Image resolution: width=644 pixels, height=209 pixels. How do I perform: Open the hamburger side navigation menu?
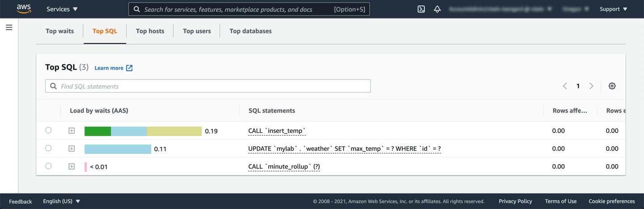[x=9, y=28]
